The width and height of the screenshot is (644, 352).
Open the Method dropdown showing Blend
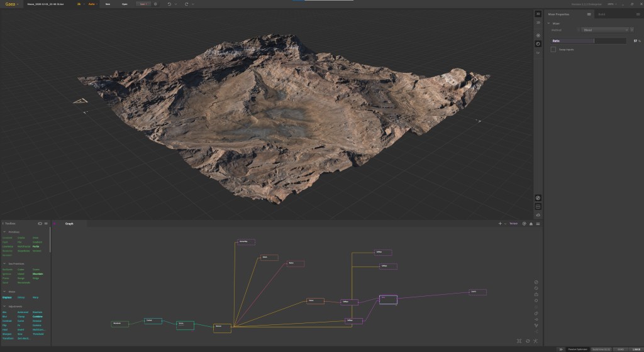605,30
